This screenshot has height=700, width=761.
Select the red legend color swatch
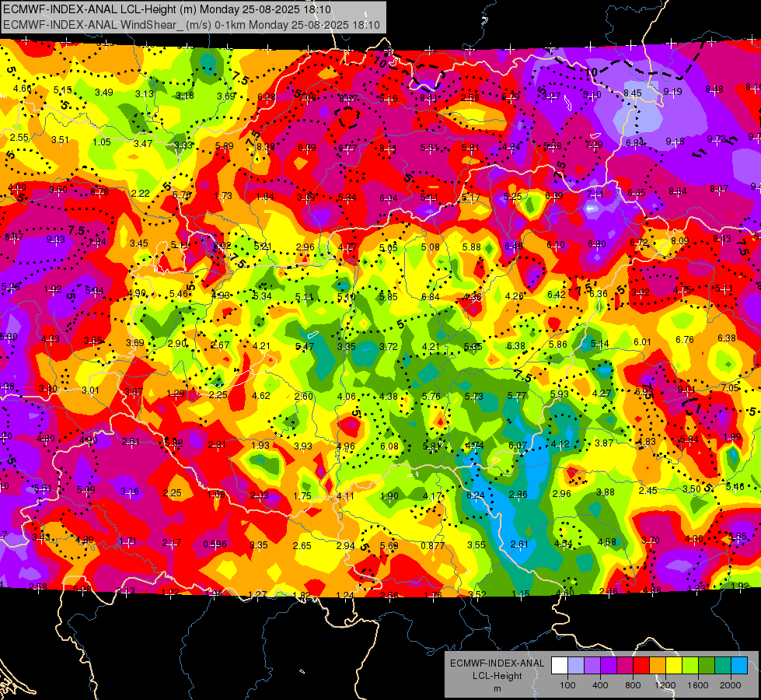[x=641, y=666]
